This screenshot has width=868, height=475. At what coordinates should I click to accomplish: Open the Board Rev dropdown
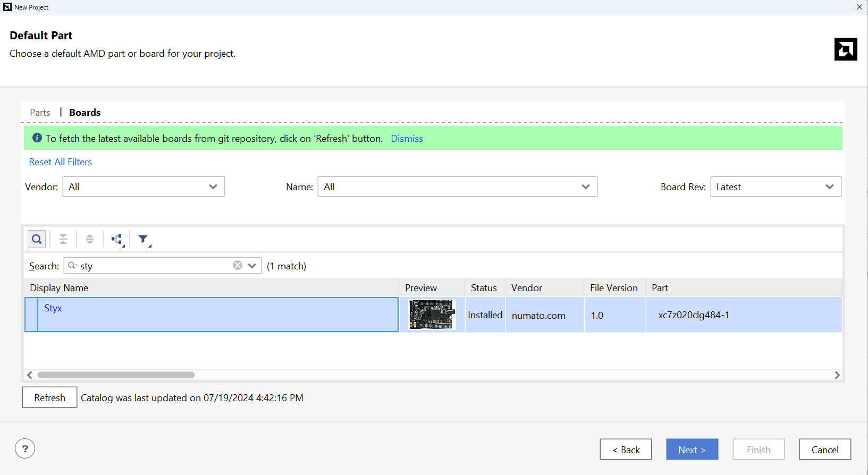click(775, 186)
